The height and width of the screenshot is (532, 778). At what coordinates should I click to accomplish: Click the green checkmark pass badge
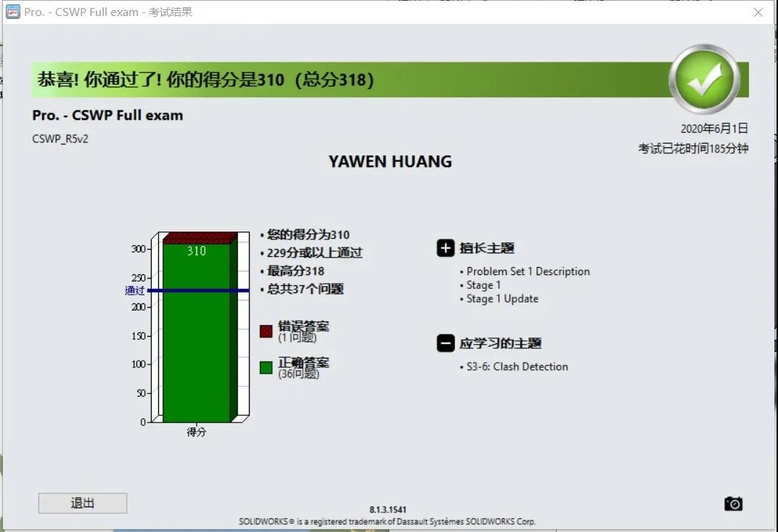[x=703, y=79]
